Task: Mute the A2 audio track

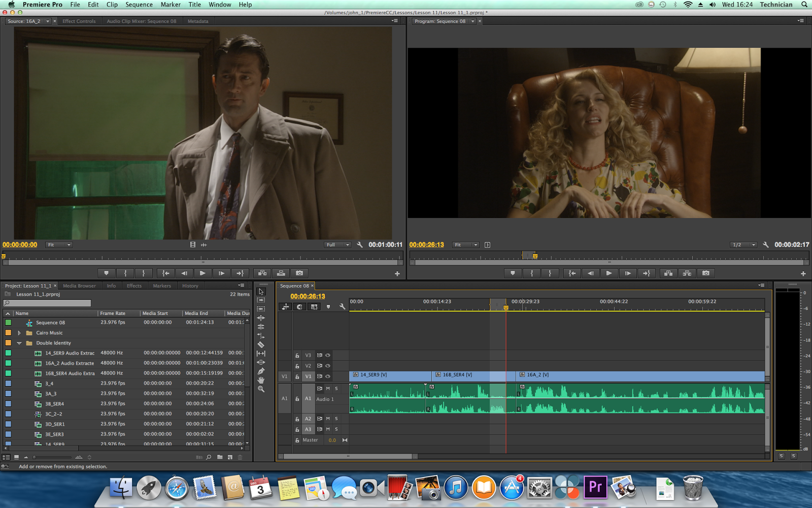Action: pos(327,419)
